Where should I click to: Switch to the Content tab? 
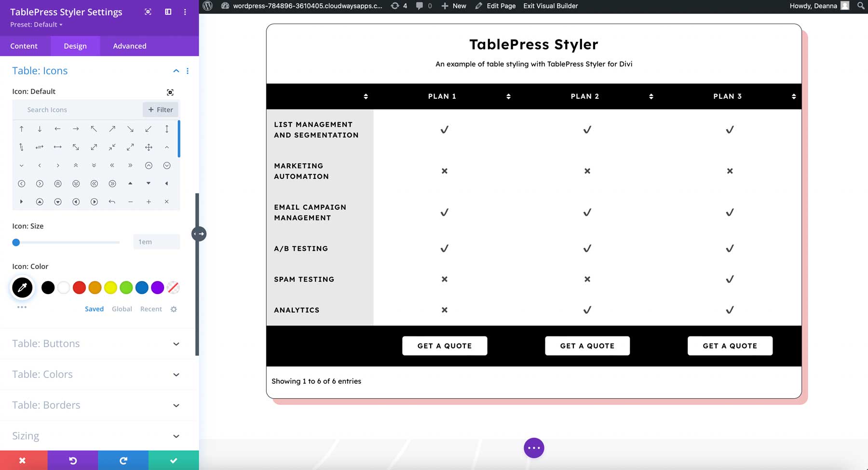pyautogui.click(x=24, y=46)
